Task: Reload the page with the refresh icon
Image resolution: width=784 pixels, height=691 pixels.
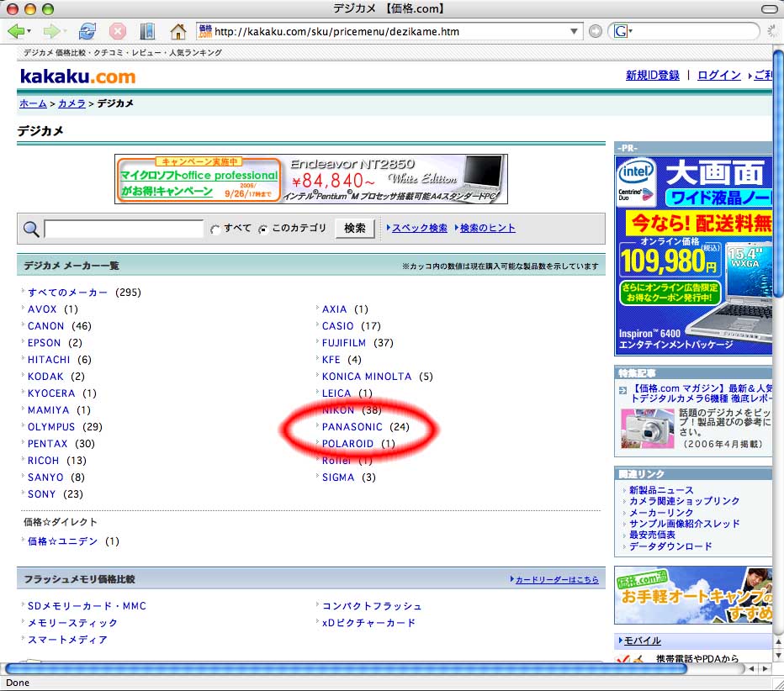Action: pyautogui.click(x=87, y=31)
